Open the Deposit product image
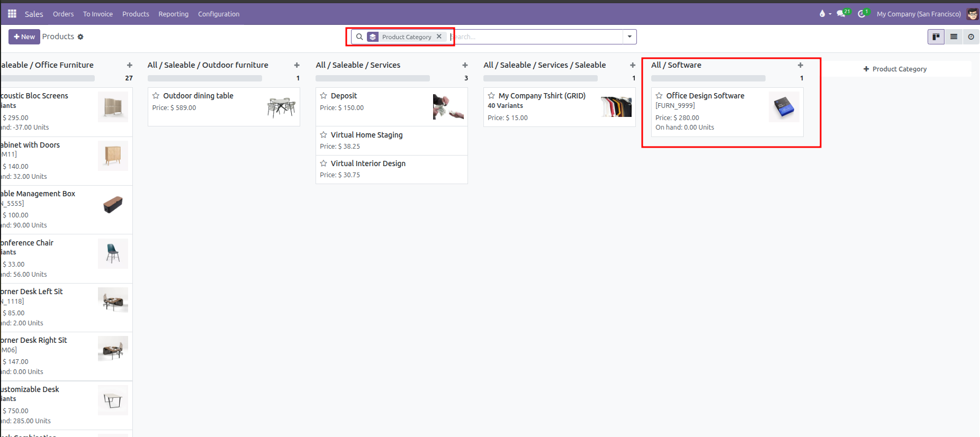Viewport: 980px width, 437px height. [x=448, y=107]
